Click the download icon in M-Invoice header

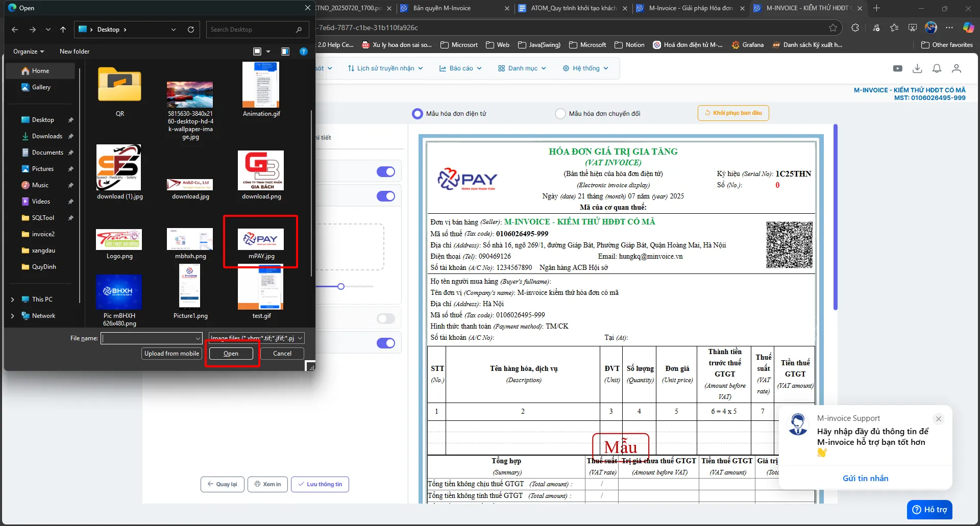[x=917, y=68]
